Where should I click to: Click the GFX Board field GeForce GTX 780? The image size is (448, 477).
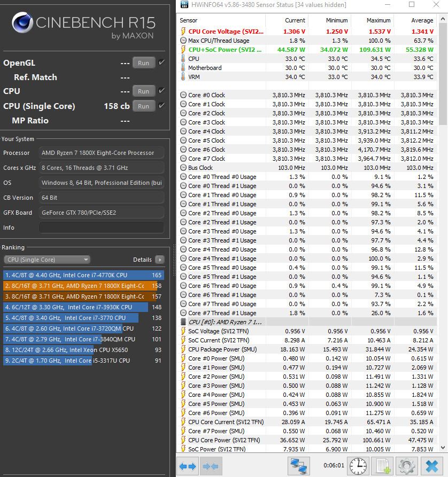tap(102, 213)
